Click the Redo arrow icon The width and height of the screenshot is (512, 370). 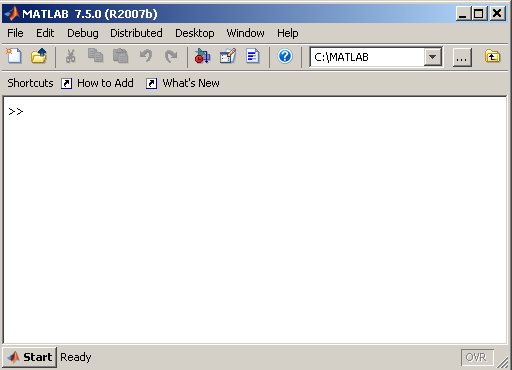(171, 56)
